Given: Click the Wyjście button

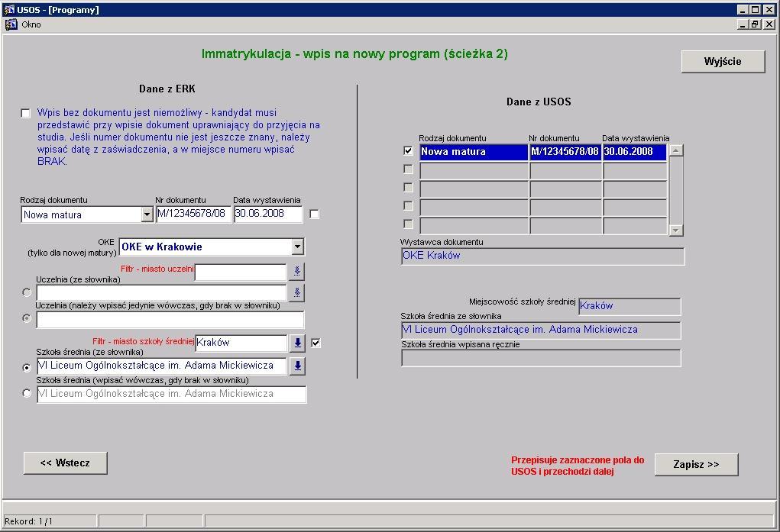Looking at the screenshot, I should pos(723,62).
